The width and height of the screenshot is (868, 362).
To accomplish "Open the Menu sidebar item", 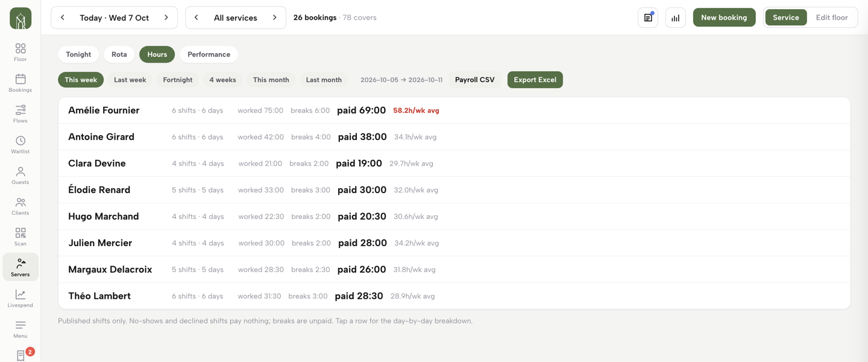I will click(20, 329).
